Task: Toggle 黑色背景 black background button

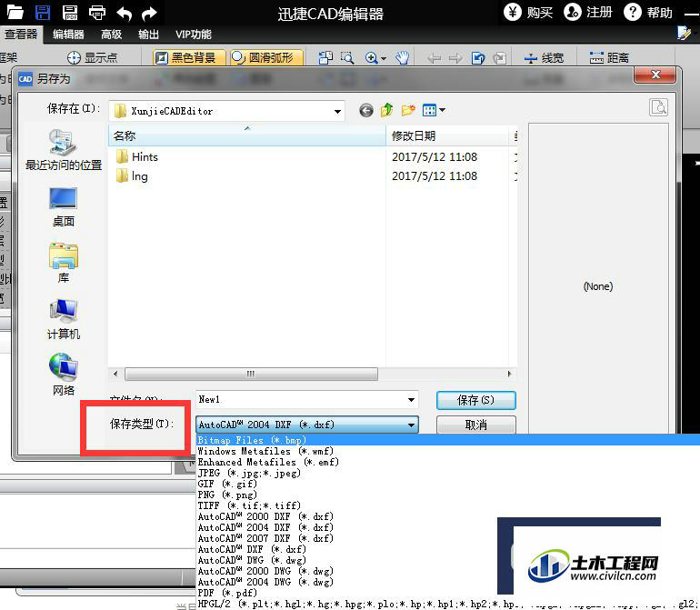Action: (188, 57)
